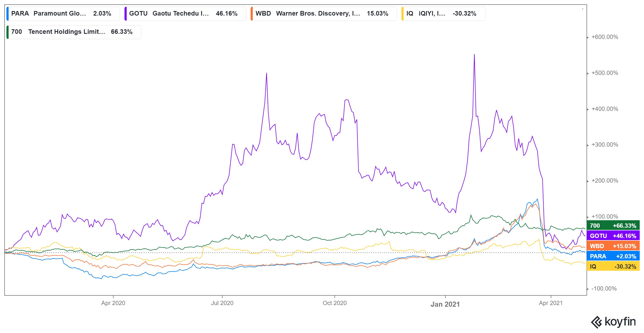
Task: Click the blue PARA color bar
Action: [8, 14]
